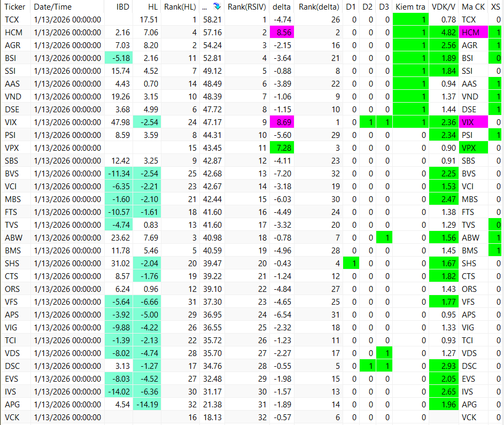Click VDK/V value 2.47 in MBS row
Viewport: 504px width, 425px height.
[444, 199]
